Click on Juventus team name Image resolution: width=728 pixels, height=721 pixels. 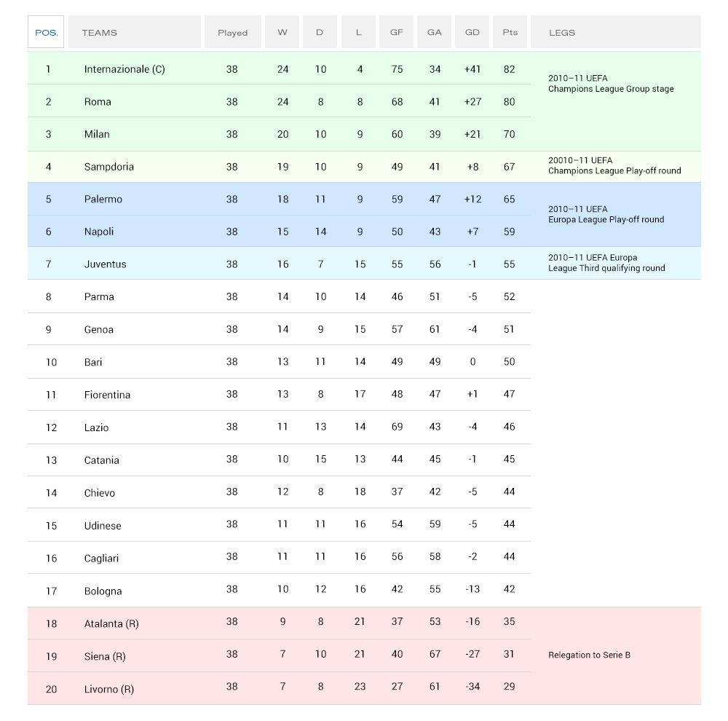[106, 264]
